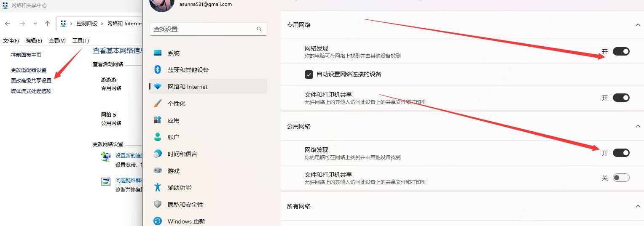Collapse the 公用网络 section chevron
The width and height of the screenshot is (644, 226).
pos(638,126)
